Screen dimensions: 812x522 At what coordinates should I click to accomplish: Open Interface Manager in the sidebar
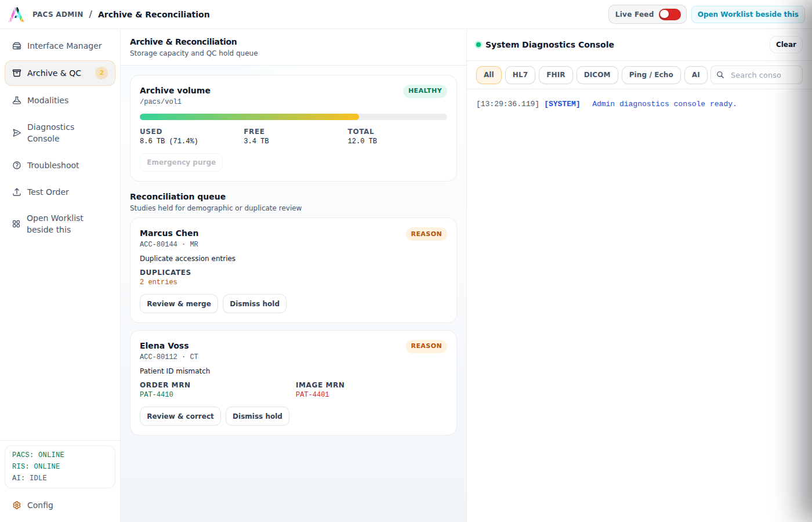click(60, 46)
